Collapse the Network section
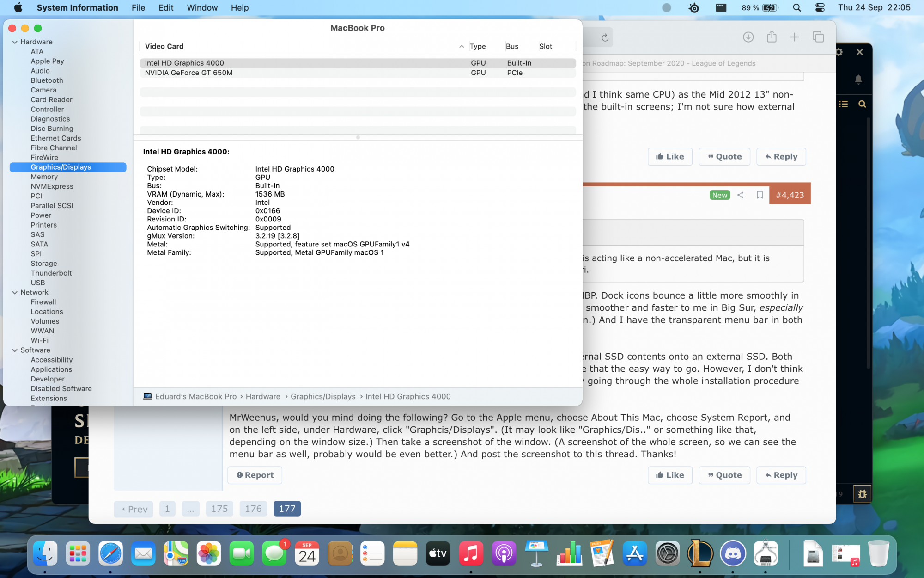The height and width of the screenshot is (578, 924). click(x=15, y=292)
